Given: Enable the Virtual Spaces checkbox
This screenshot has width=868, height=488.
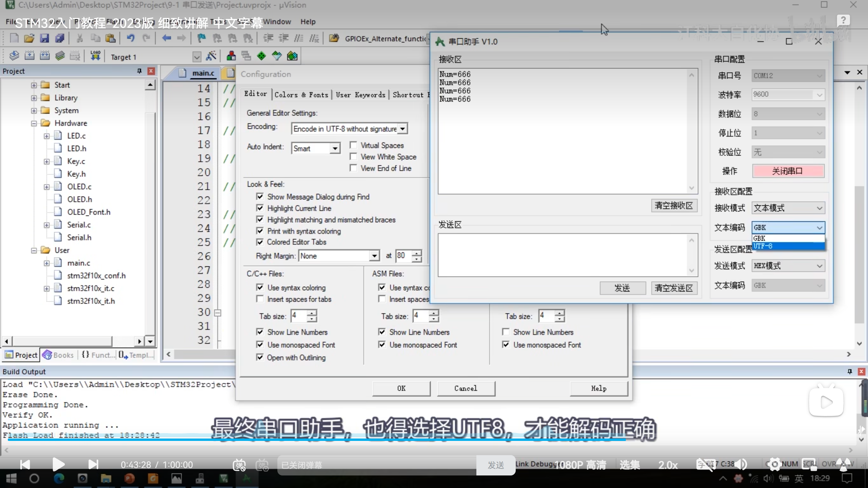Looking at the screenshot, I should 353,145.
